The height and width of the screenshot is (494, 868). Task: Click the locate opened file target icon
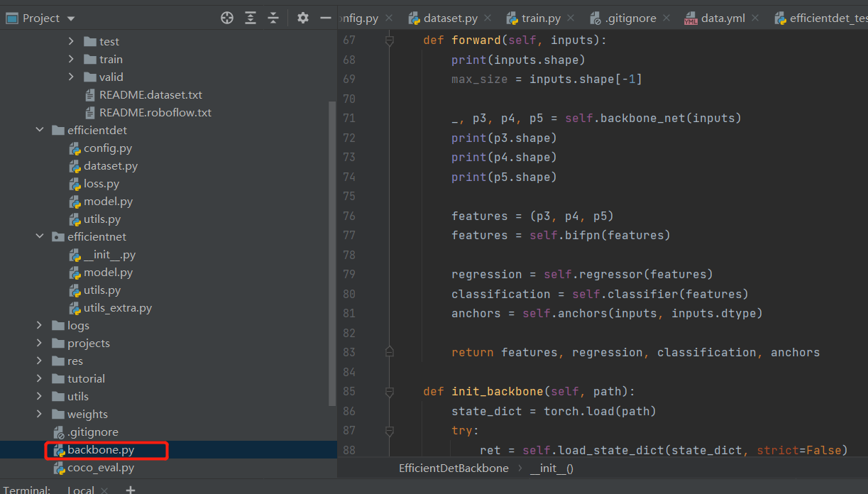[x=227, y=18]
